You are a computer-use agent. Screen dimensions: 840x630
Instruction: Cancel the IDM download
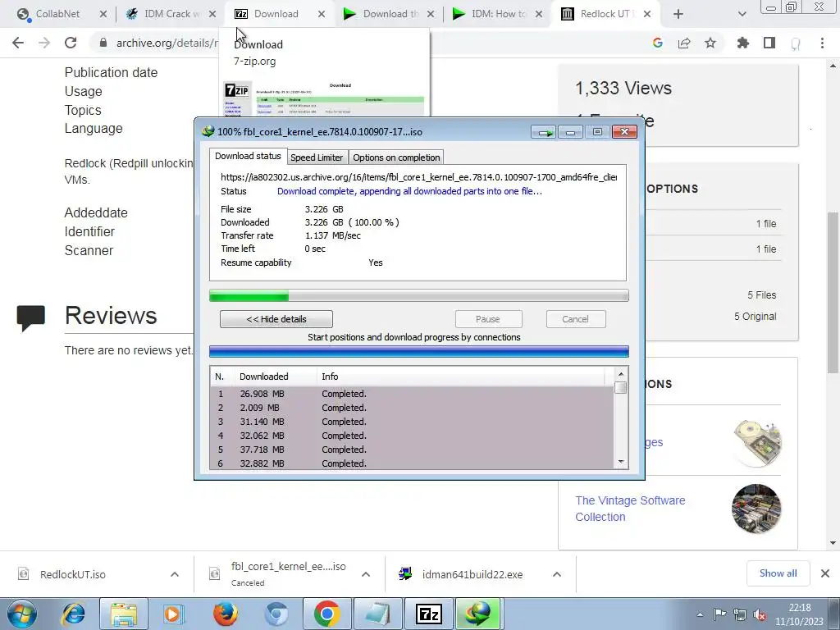[x=576, y=319]
